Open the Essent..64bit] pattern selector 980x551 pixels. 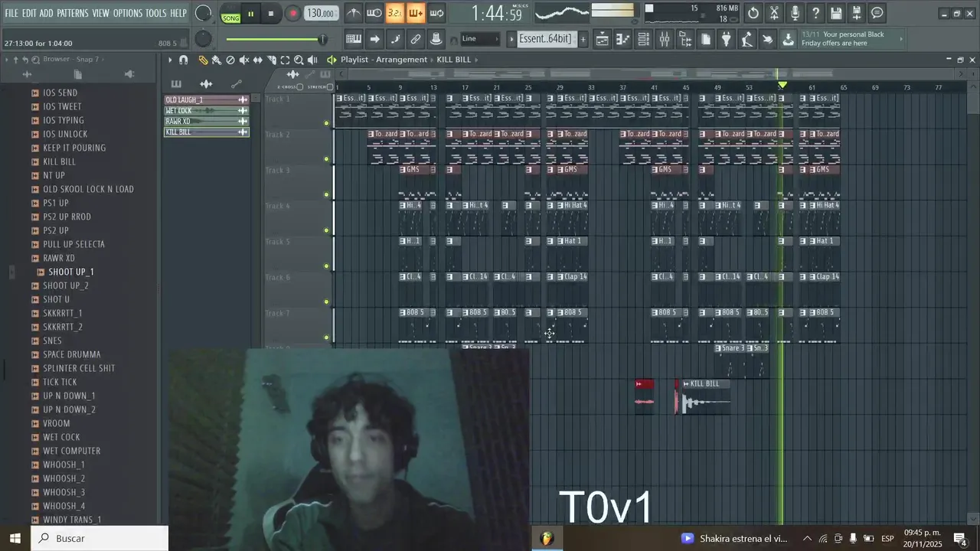(x=545, y=39)
